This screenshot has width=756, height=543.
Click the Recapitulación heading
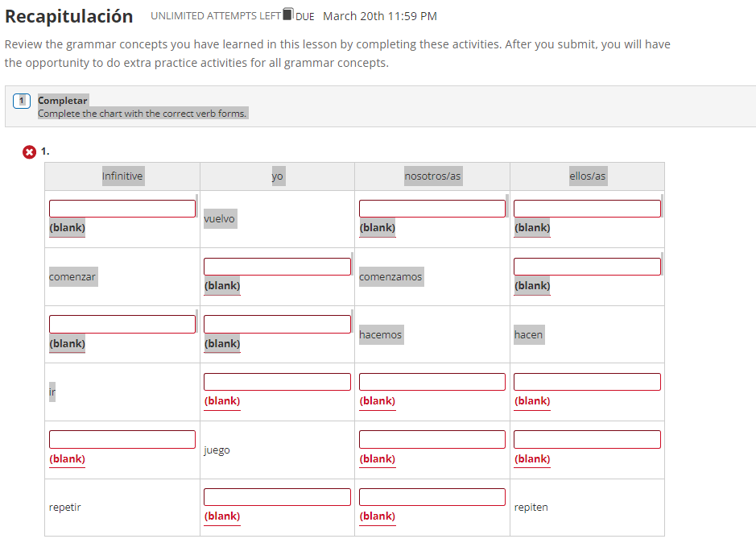pyautogui.click(x=69, y=16)
